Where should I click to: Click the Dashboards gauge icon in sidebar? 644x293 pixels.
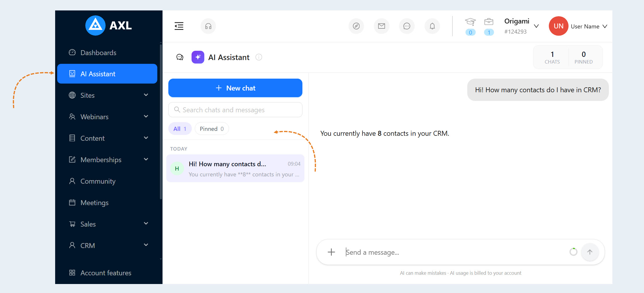tap(72, 52)
